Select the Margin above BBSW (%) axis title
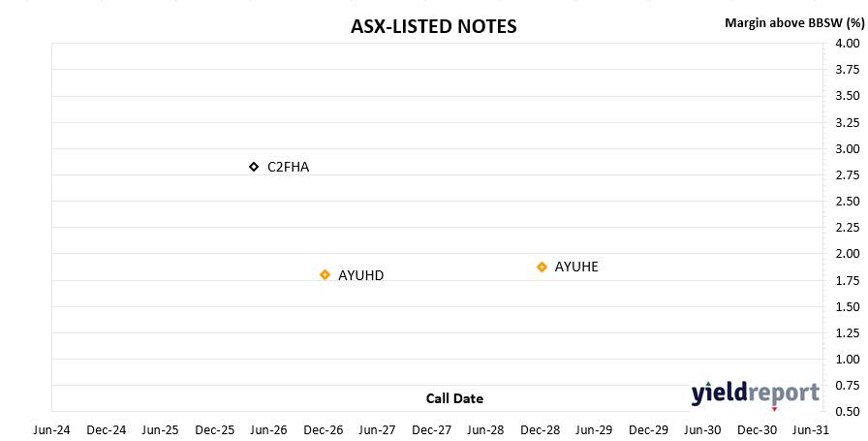 tap(794, 22)
